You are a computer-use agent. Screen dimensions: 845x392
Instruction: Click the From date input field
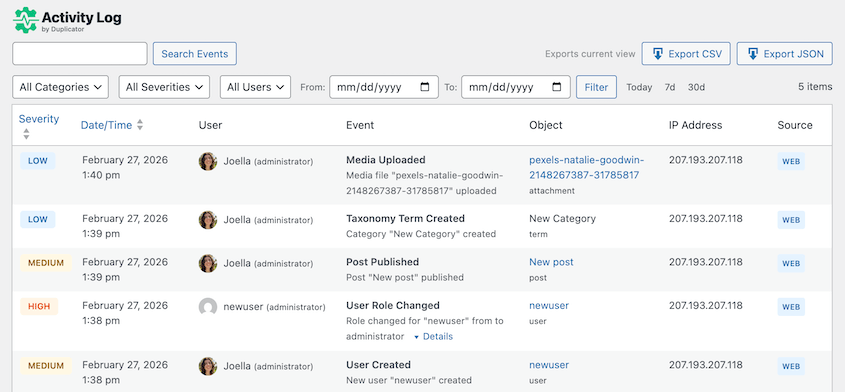384,87
